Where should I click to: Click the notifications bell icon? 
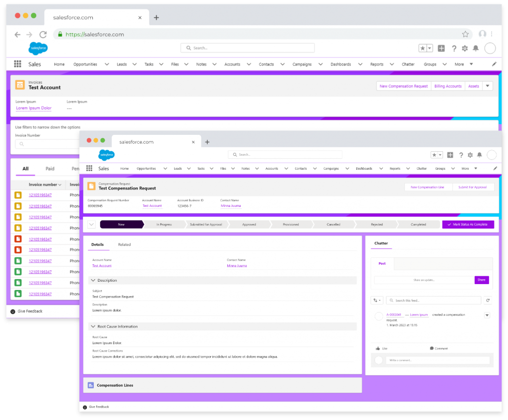480,155
